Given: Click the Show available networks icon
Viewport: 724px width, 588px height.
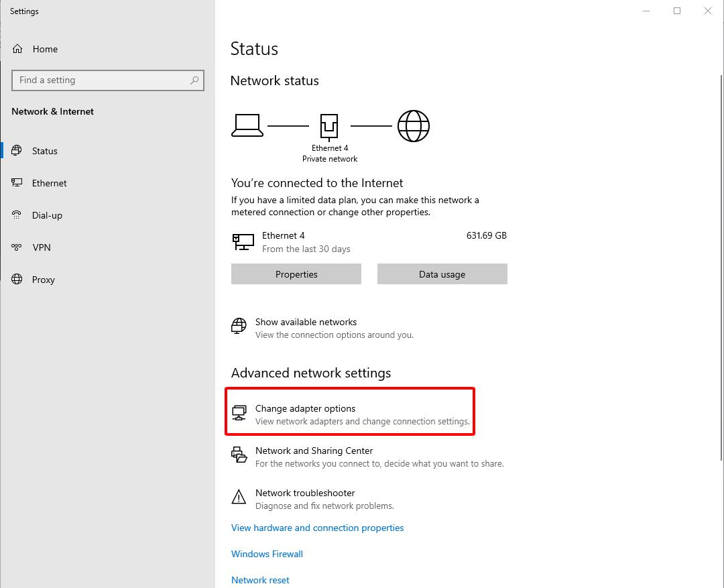Looking at the screenshot, I should point(239,326).
